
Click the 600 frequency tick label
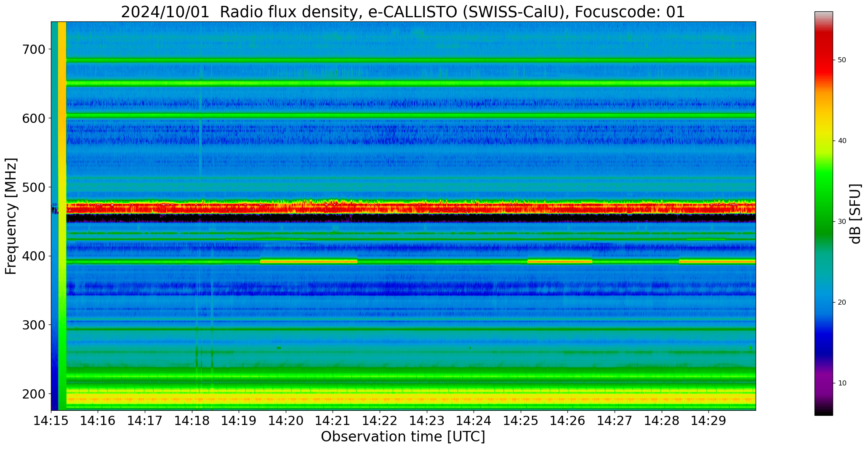pos(33,118)
